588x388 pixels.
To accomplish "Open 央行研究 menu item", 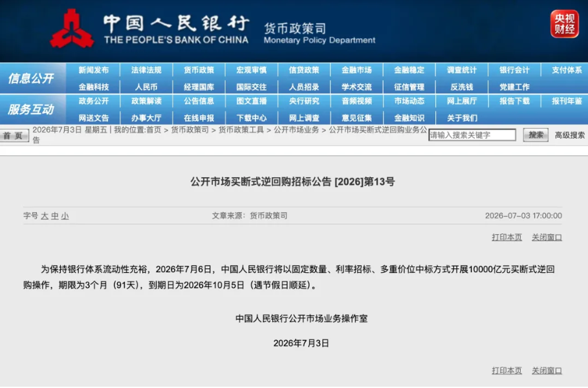I will click(304, 101).
